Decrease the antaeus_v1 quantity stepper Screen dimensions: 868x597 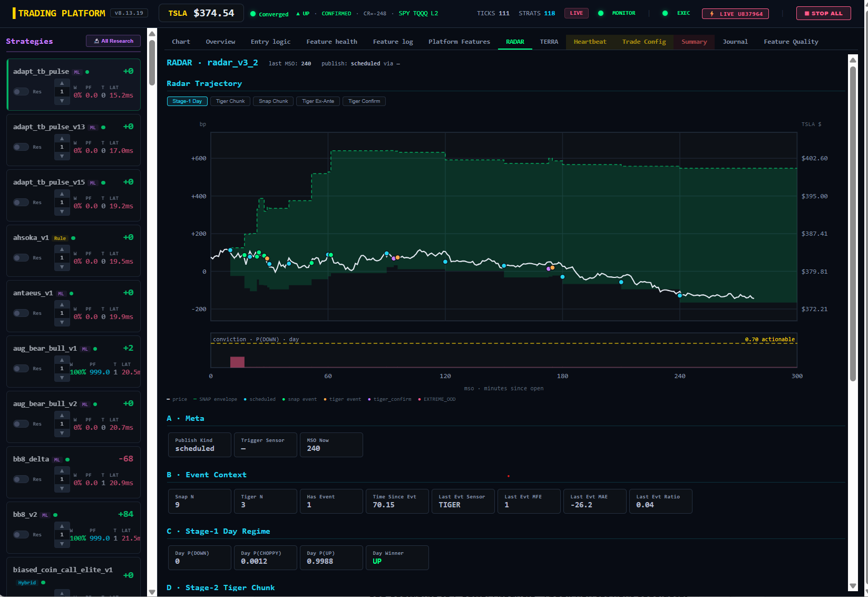62,323
